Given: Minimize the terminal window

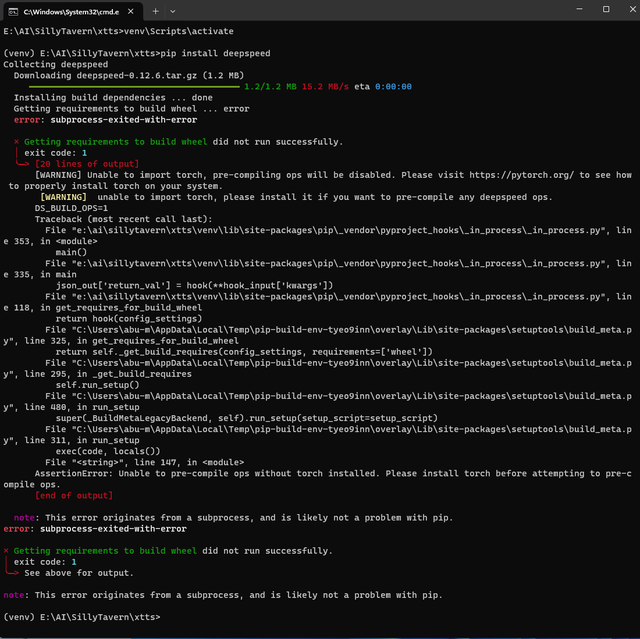Looking at the screenshot, I should 579,9.
